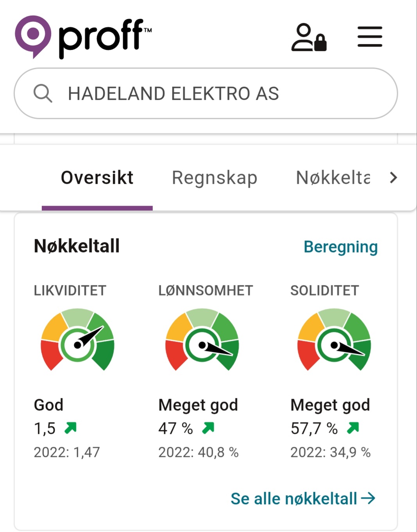Open the partially visible Nøkkeltall tab
Screen dimensions: 417x532
click(333, 178)
